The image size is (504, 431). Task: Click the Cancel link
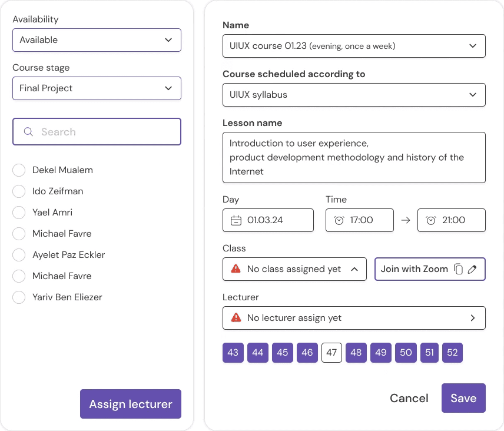pos(409,398)
